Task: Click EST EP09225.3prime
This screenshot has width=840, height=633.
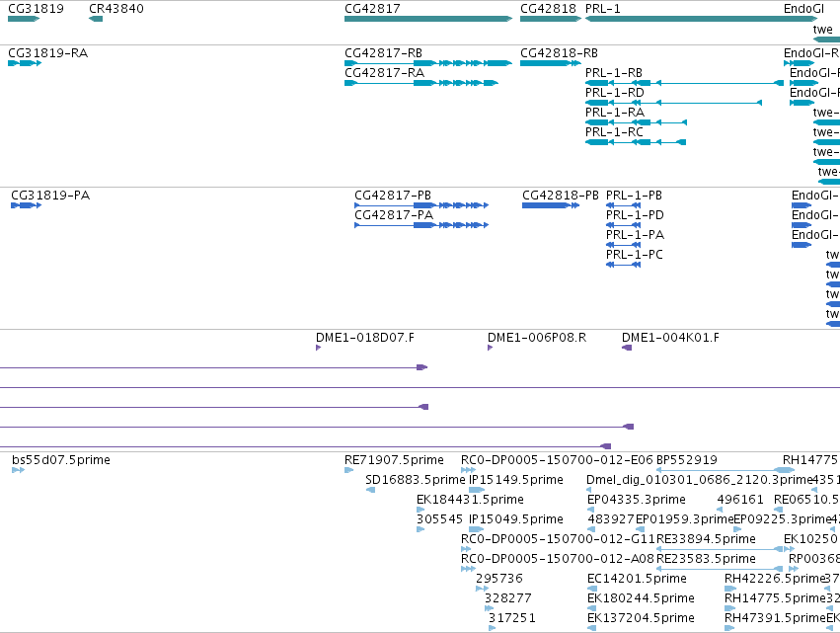Action: 737,530
